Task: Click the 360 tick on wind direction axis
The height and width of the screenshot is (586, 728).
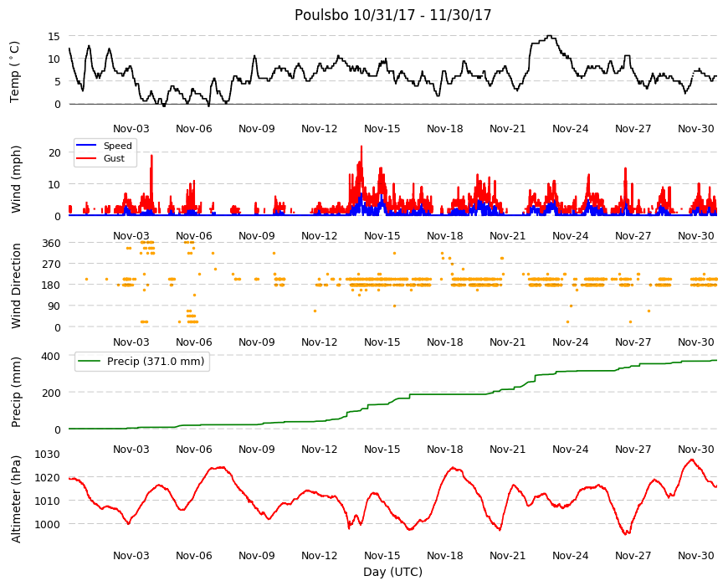Action: pyautogui.click(x=52, y=244)
